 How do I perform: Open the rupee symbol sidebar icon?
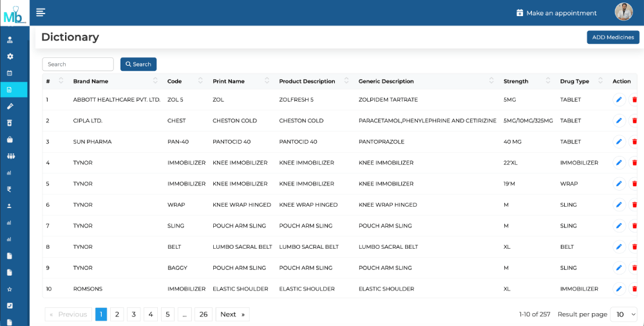click(10, 189)
